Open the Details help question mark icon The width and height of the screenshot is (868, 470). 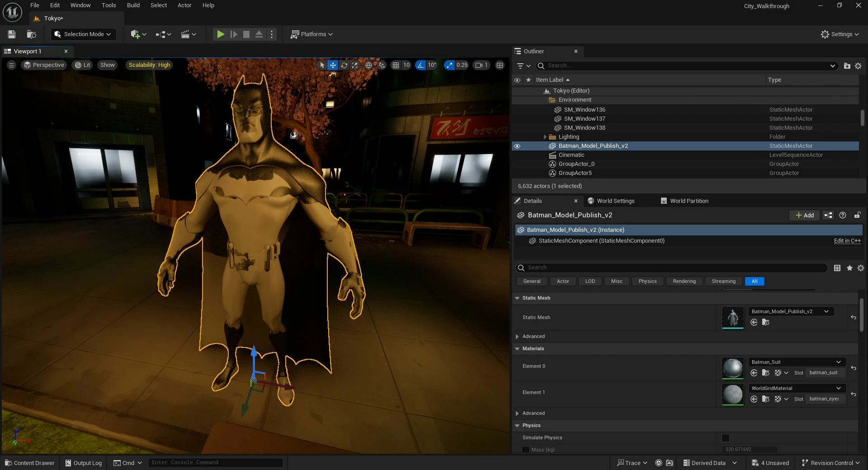click(x=843, y=215)
